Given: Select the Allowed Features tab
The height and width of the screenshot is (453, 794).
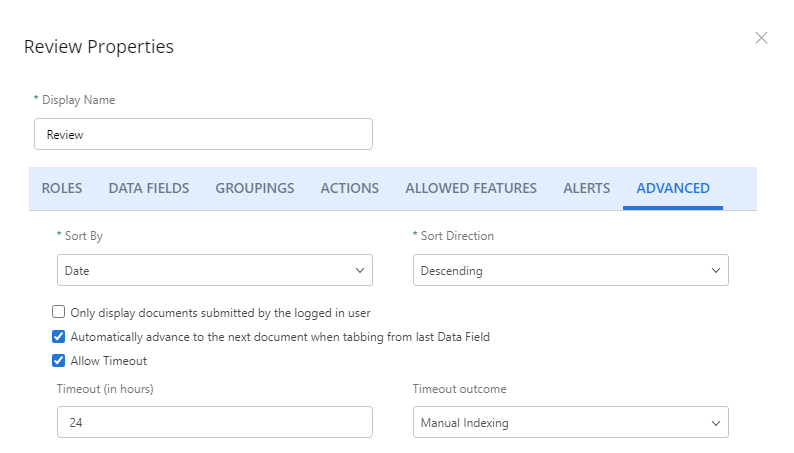Looking at the screenshot, I should (x=471, y=188).
